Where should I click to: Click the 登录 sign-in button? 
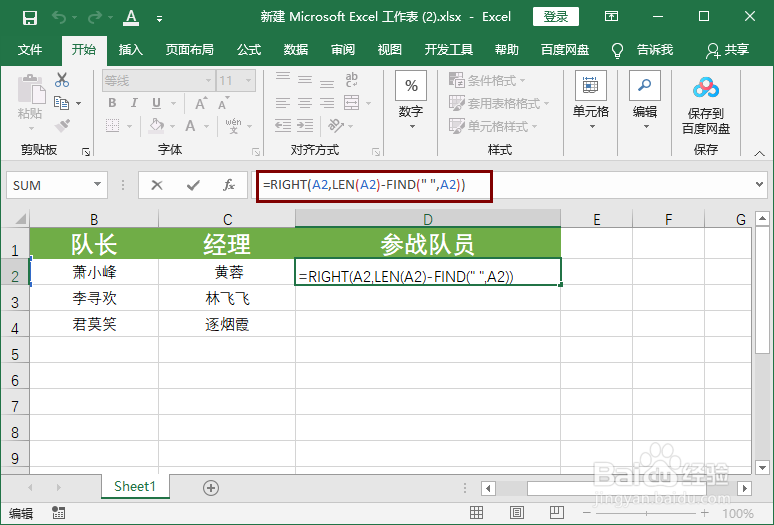point(556,17)
